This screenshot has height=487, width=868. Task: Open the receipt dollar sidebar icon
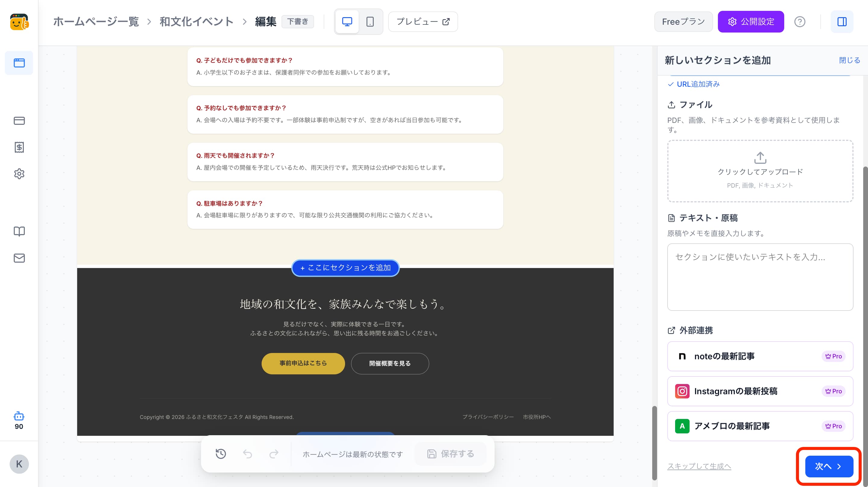pyautogui.click(x=19, y=147)
